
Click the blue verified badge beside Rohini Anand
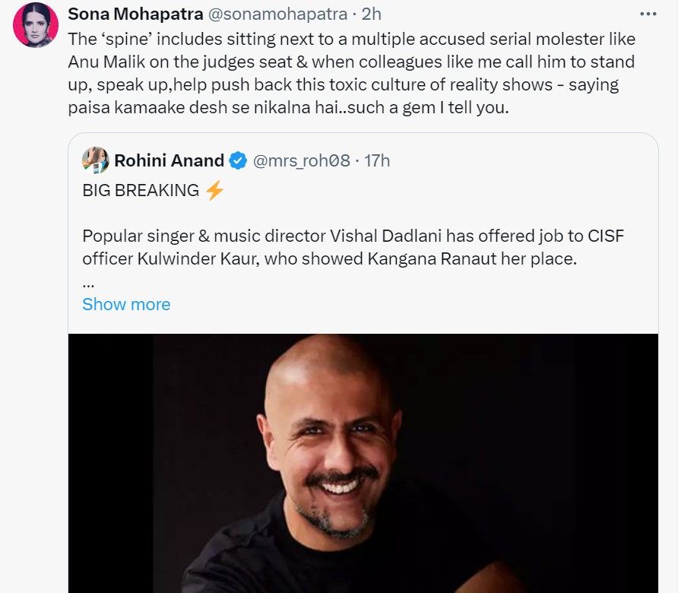pyautogui.click(x=238, y=160)
